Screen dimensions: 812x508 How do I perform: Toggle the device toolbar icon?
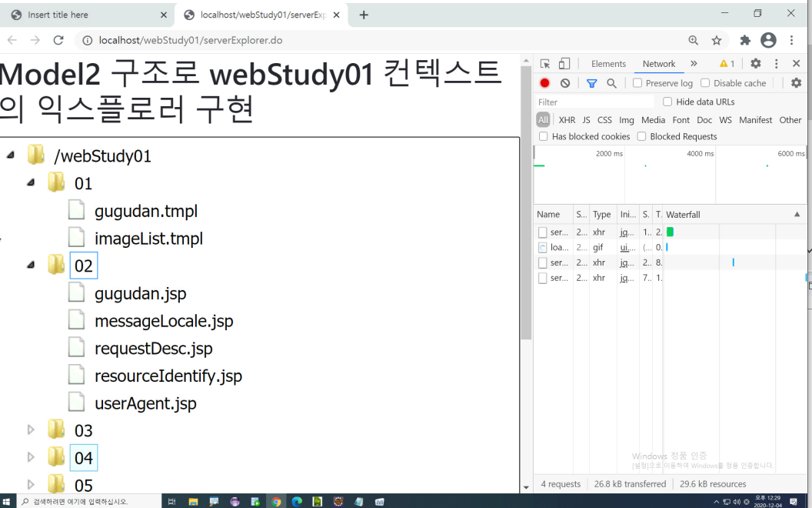[564, 64]
